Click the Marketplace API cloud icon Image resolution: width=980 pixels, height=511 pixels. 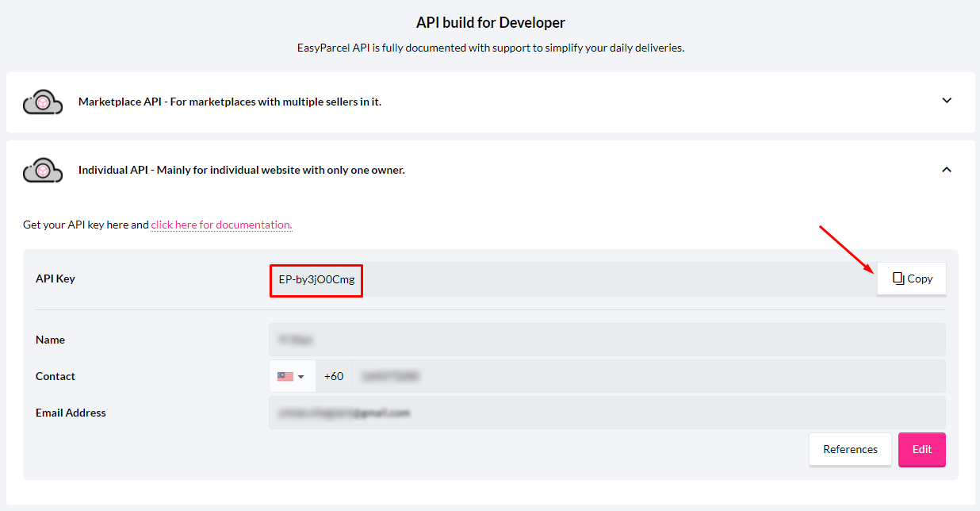pos(43,102)
